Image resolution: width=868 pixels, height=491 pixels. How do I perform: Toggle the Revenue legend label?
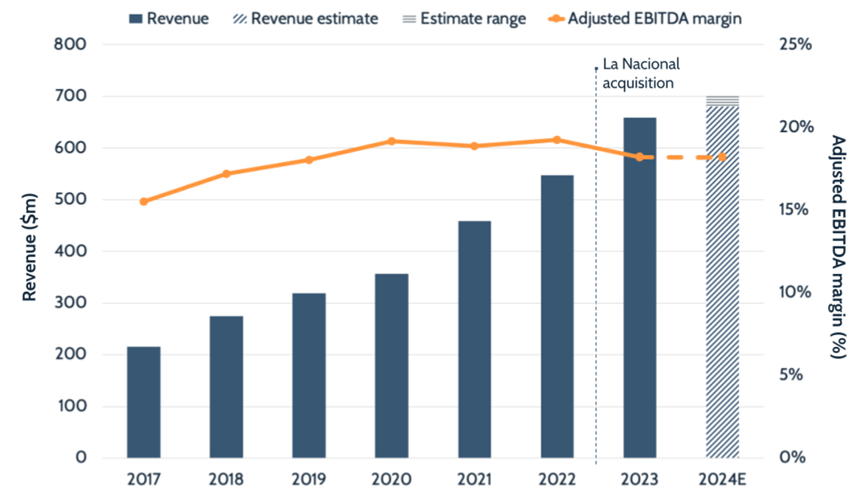coord(177,19)
